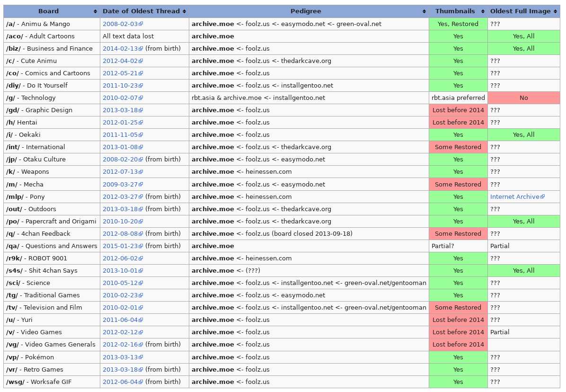The image size is (566, 392).
Task: Click the external link icon next to 2013-03-13
Action: click(x=141, y=357)
